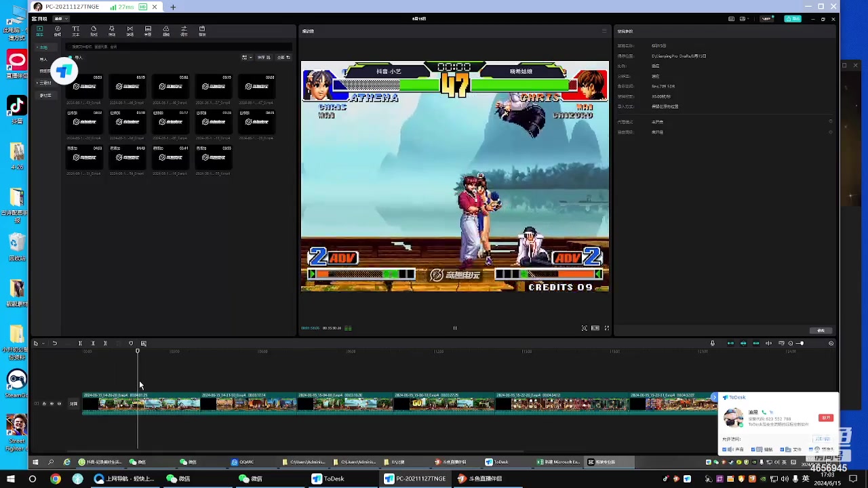Screen dimensions: 868x488
Task: Open the Stickers (贴纸) tab
Action: (x=94, y=30)
